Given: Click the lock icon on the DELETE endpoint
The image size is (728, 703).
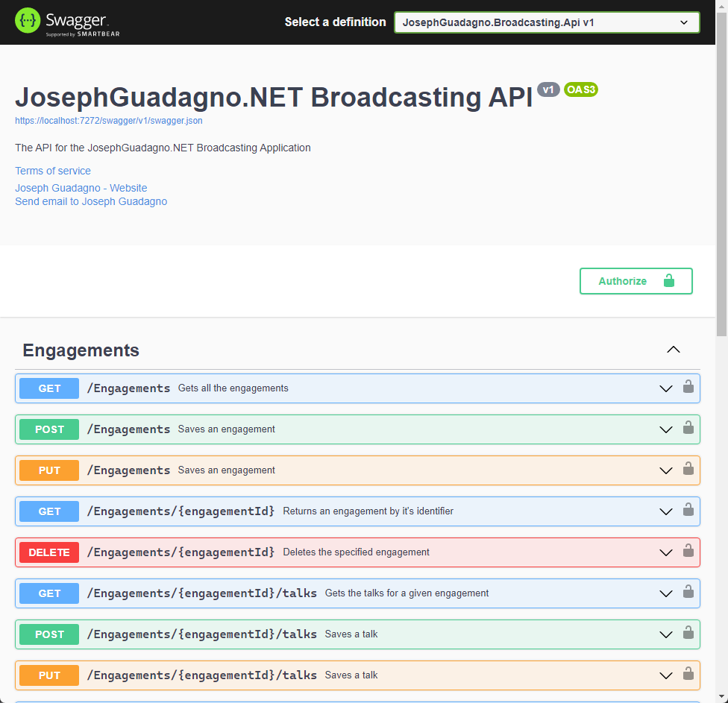Looking at the screenshot, I should pyautogui.click(x=688, y=552).
